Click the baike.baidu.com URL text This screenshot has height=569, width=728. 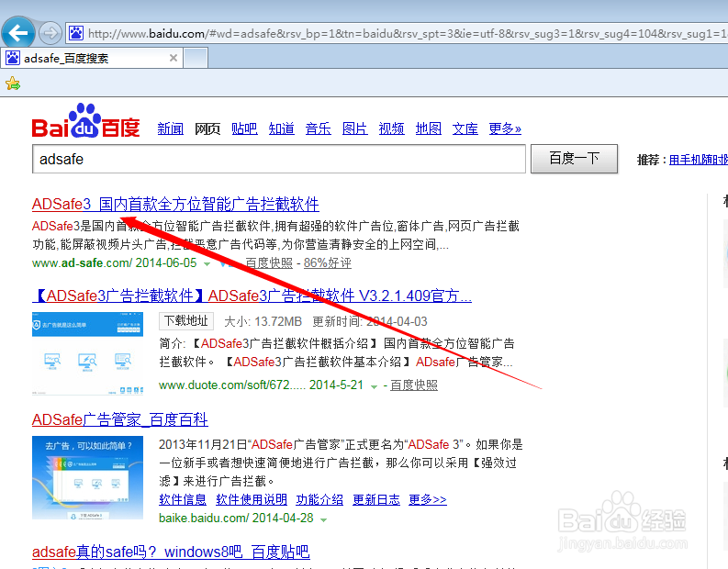pyautogui.click(x=204, y=518)
